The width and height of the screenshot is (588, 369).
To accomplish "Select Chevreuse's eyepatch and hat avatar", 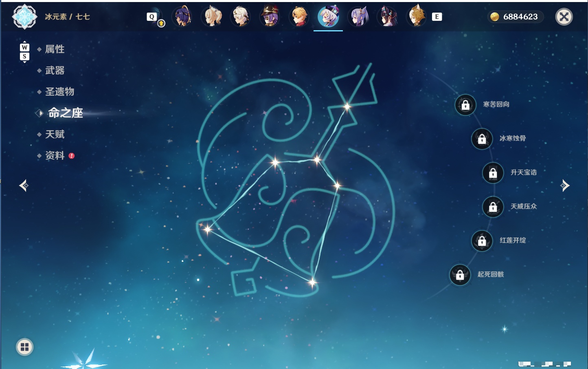I will pyautogui.click(x=270, y=17).
